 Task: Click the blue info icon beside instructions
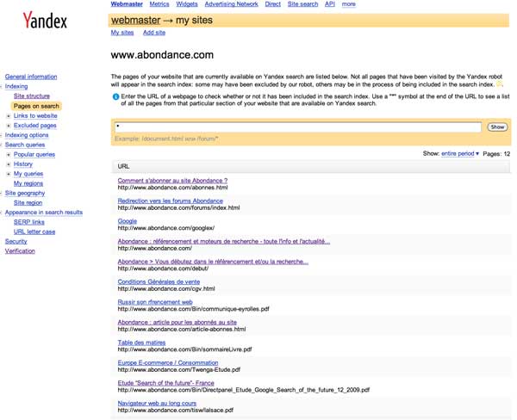pyautogui.click(x=115, y=97)
